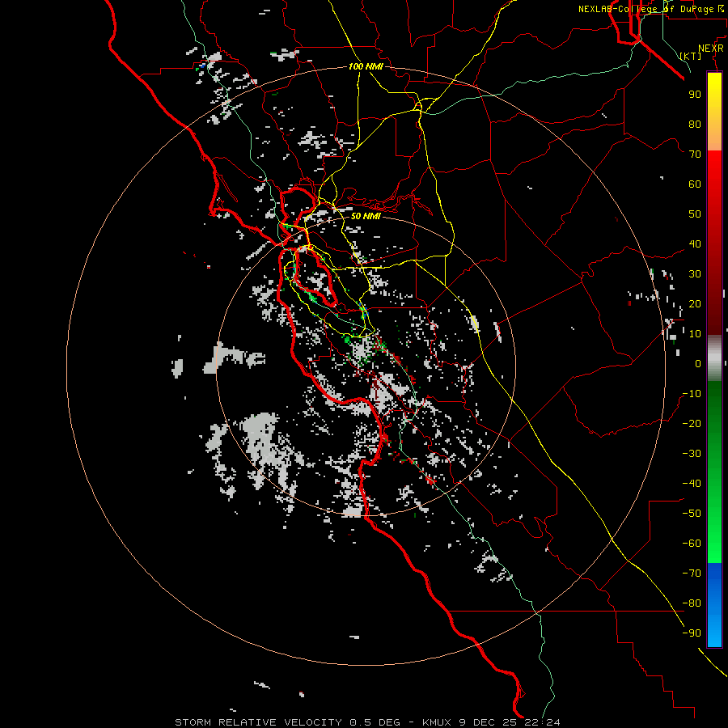This screenshot has width=728, height=728.
Task: Click the -80 value on velocity scale
Action: (x=692, y=603)
